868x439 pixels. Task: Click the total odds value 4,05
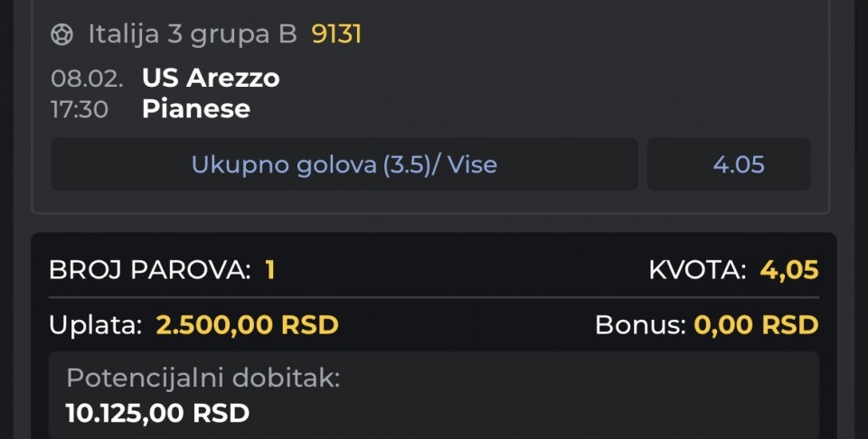click(788, 270)
